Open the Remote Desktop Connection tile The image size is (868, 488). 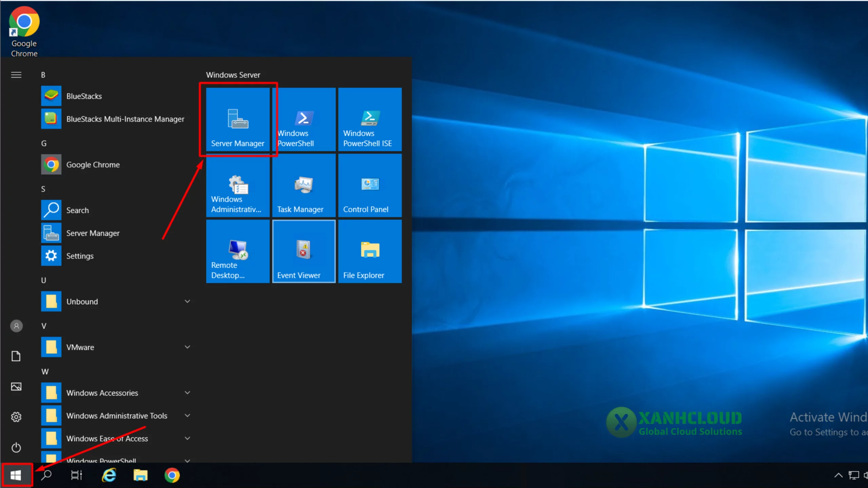click(238, 251)
